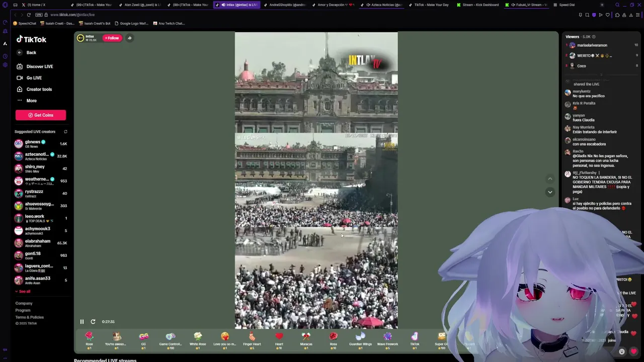Open the laguera_cont... suggested creator
Image resolution: width=644 pixels, height=362 pixels.
[41, 268]
